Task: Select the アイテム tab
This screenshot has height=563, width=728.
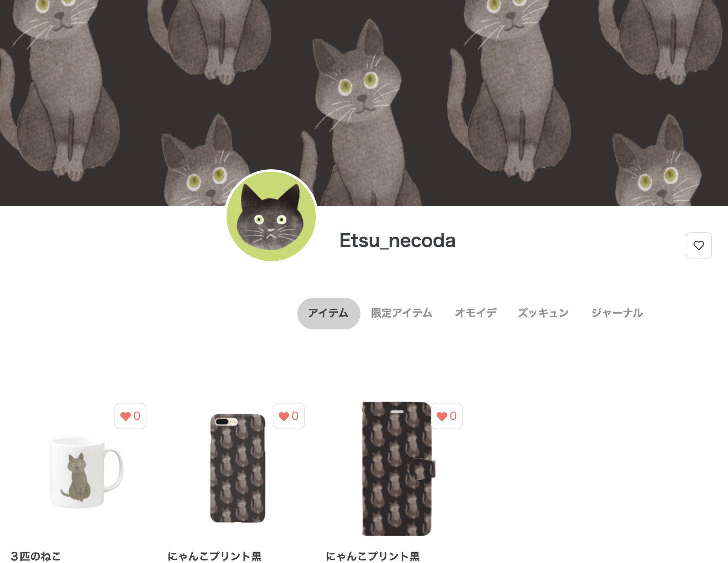Action: 328,313
